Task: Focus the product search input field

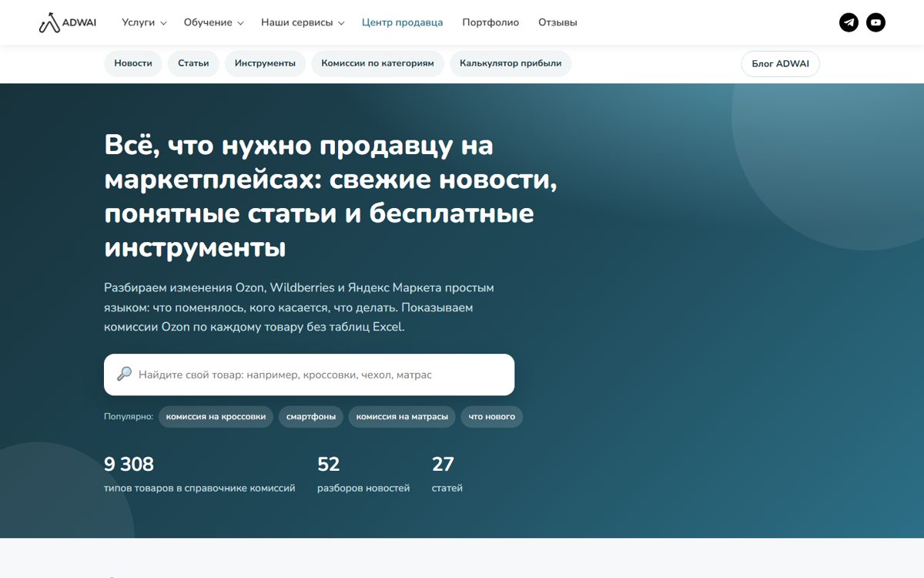Action: 309,375
